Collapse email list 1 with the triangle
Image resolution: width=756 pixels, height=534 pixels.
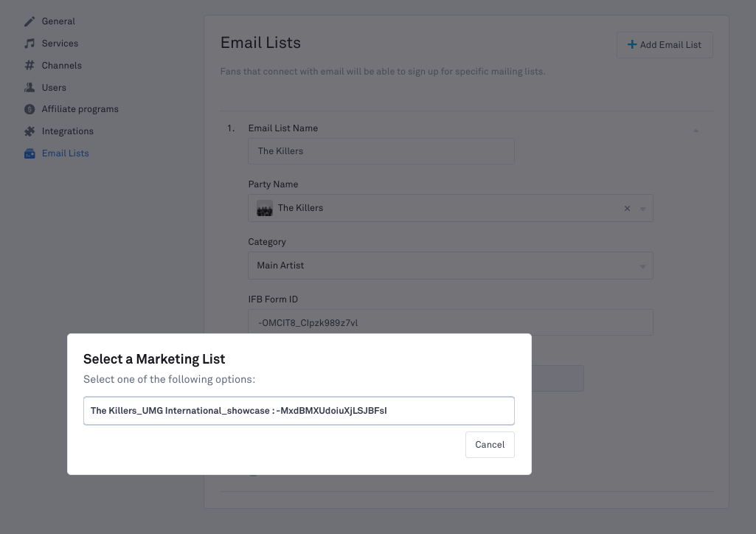click(696, 130)
